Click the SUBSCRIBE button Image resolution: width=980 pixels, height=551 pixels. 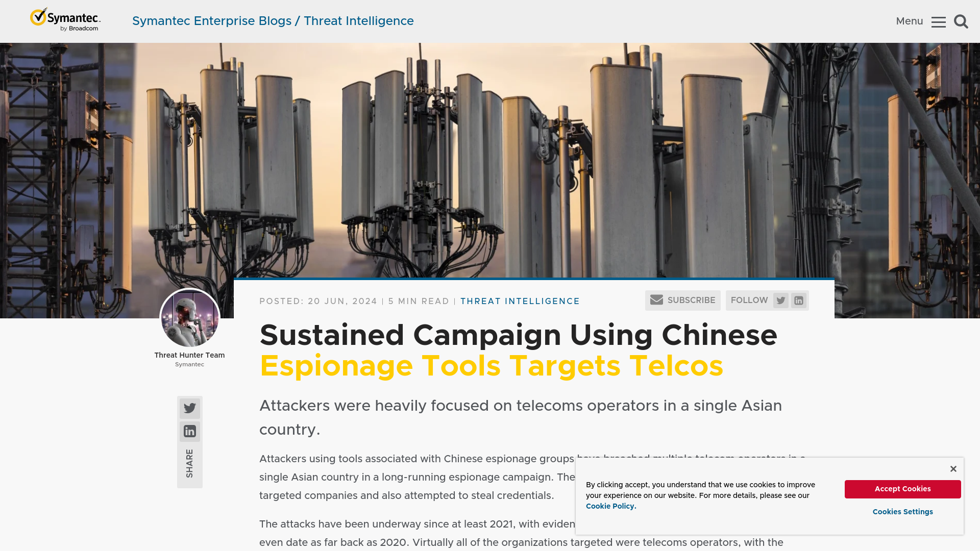coord(682,300)
